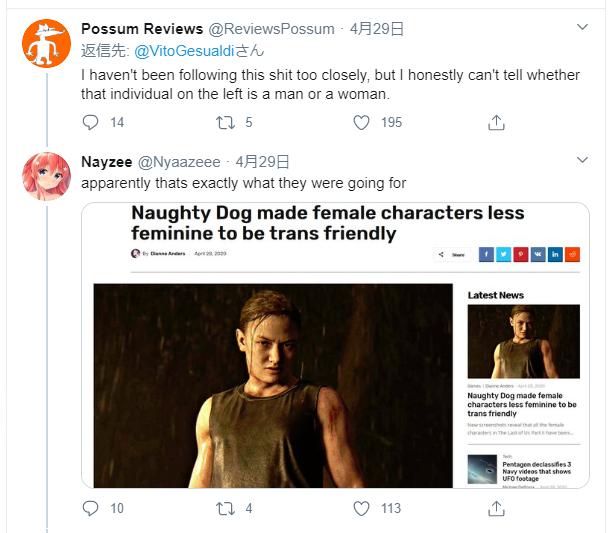Viewport: 614px width, 533px height.
Task: Share Nayzee's tweet
Action: coord(496,508)
